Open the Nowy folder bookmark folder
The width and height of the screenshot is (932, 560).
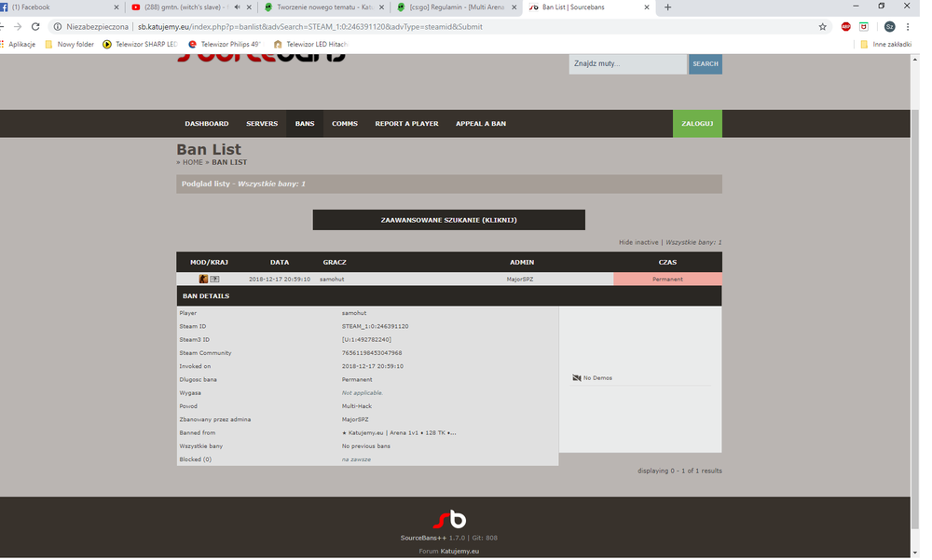point(70,44)
